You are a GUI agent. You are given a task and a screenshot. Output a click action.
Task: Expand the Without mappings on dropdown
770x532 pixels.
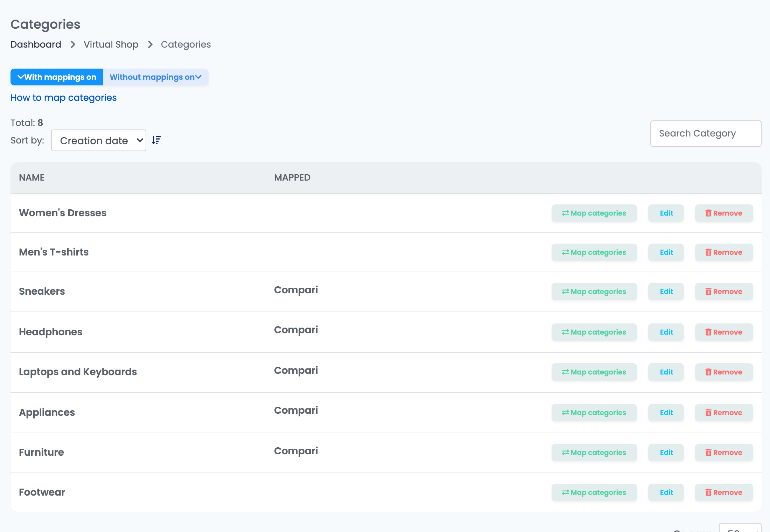[x=156, y=77]
